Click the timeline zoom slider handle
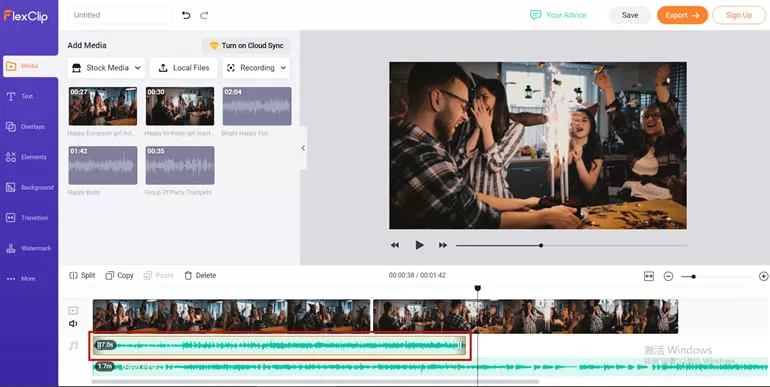 coord(693,276)
